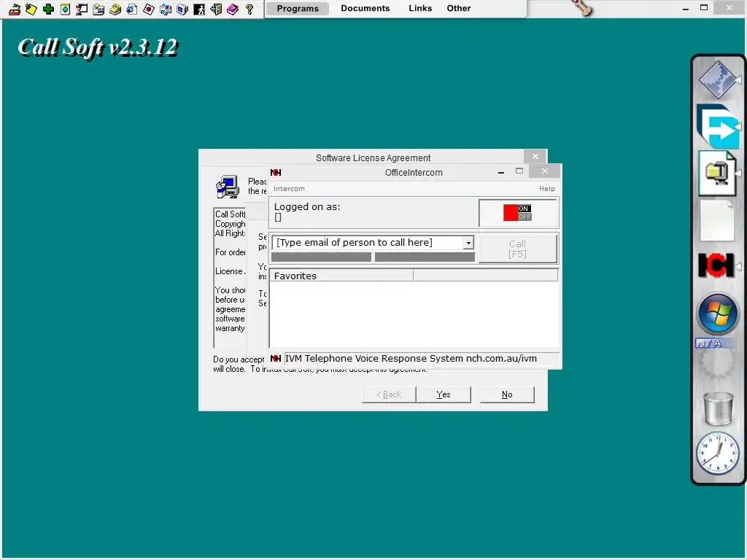
Task: Click the NCH icon beside IVM status text
Action: [276, 359]
